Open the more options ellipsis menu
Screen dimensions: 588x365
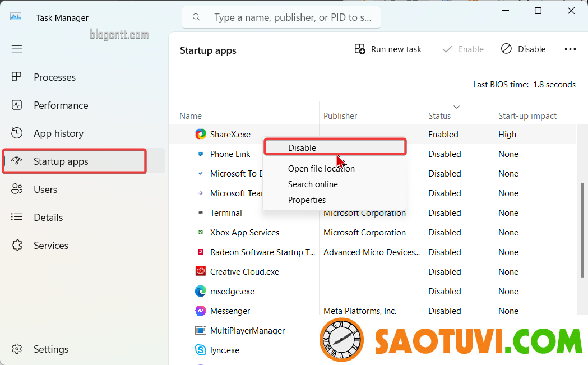570,49
